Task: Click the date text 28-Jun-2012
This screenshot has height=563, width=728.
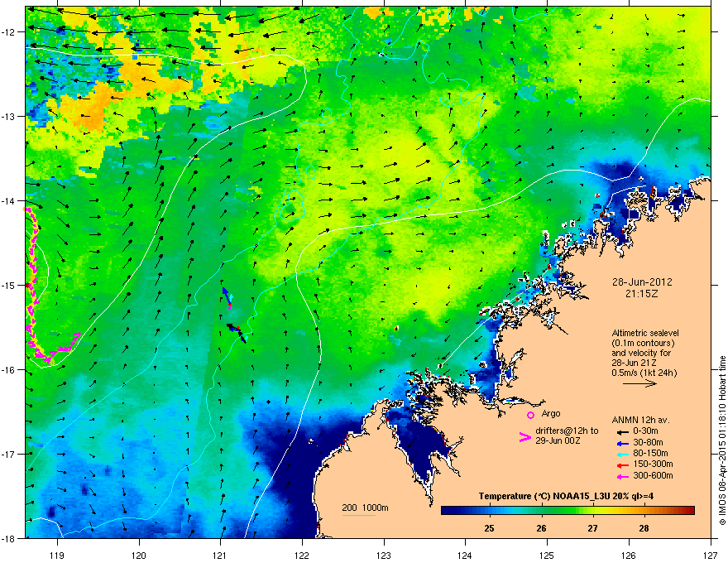Action: [642, 282]
